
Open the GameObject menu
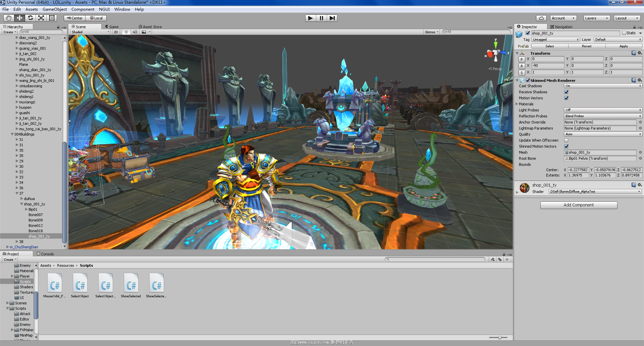55,9
